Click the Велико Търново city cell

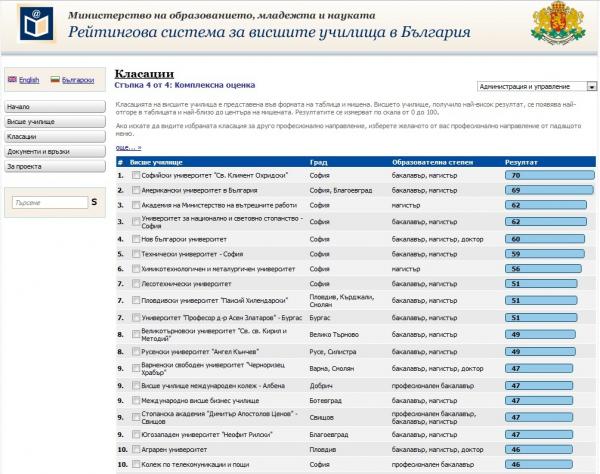click(x=334, y=334)
